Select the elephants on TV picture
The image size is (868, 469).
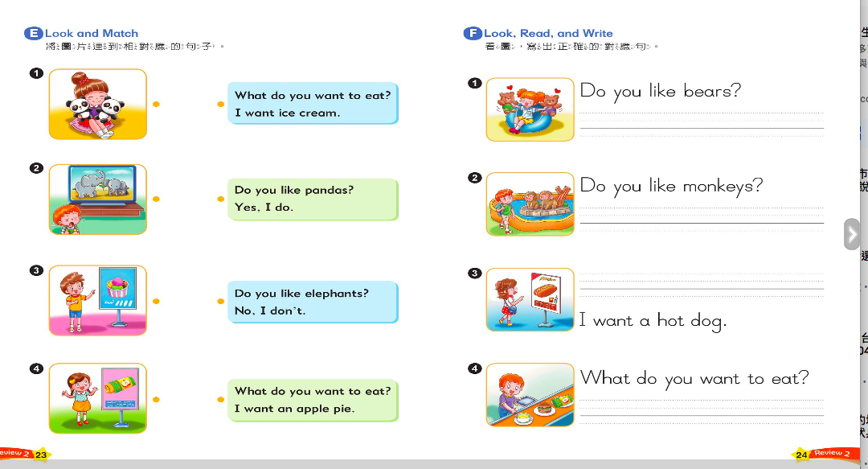point(97,200)
